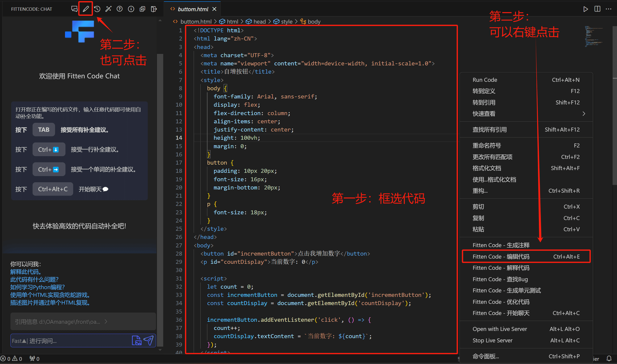Choose 更改所有匹配项 menu entry

[x=526, y=157]
